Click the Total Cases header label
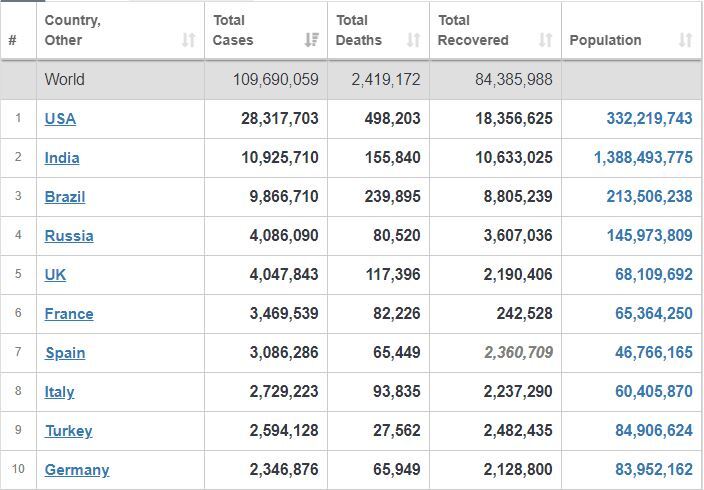Image resolution: width=704 pixels, height=490 pixels. tap(233, 30)
